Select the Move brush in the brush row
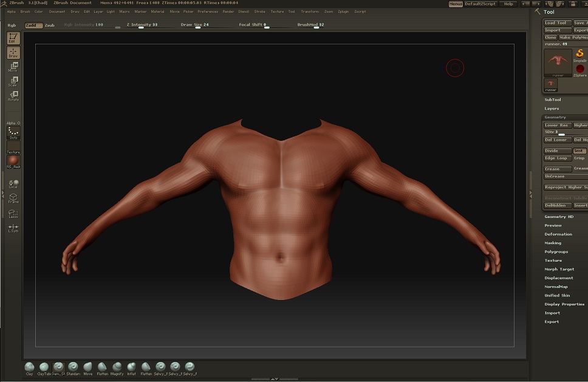Screen dimensions: 588x382 point(87,369)
